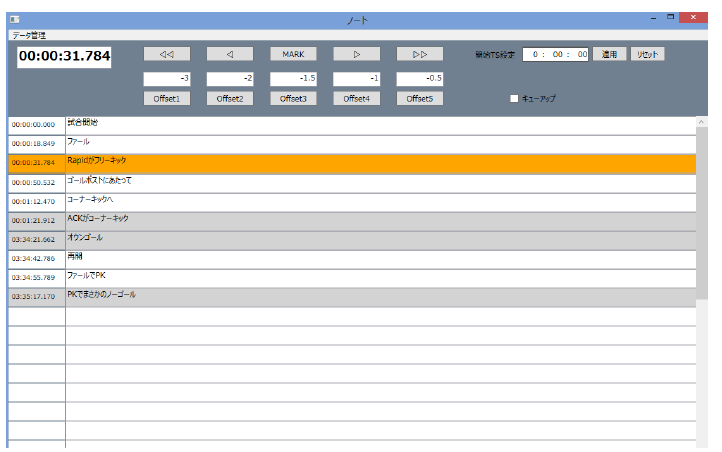Click the 適用 apply button
Image resolution: width=722 pixels, height=452 pixels.
(x=608, y=54)
